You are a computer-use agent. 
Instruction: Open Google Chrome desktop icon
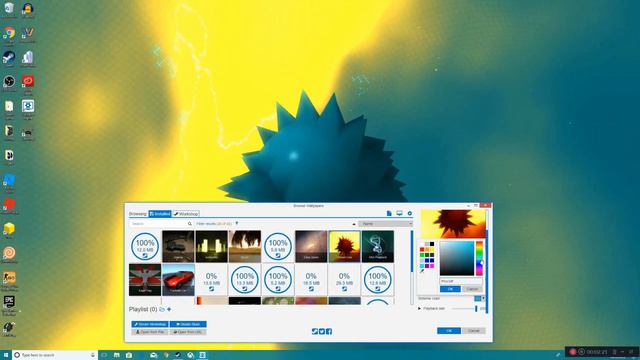(x=9, y=33)
